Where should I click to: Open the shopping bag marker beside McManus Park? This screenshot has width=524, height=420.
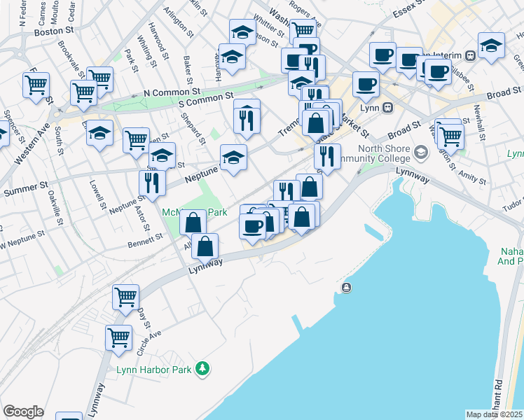point(193,223)
